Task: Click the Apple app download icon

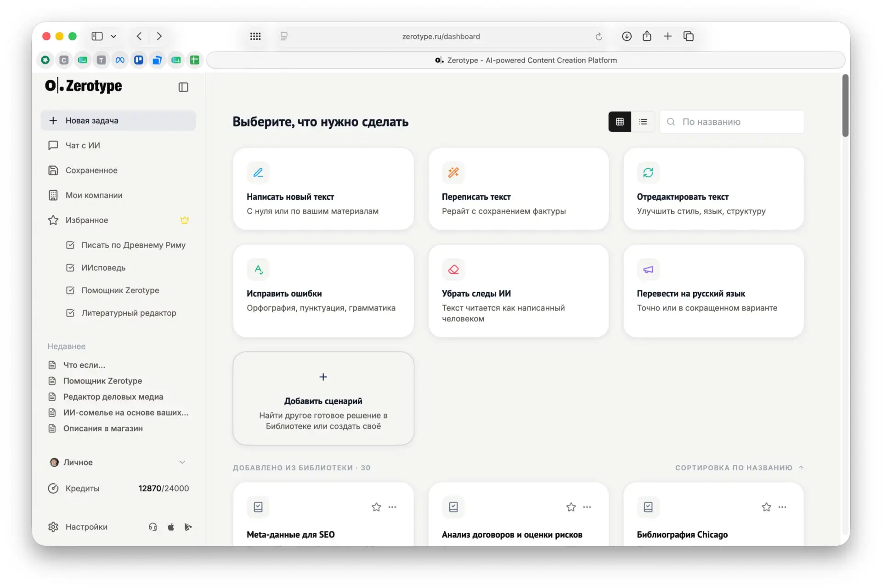Action: [x=171, y=527]
